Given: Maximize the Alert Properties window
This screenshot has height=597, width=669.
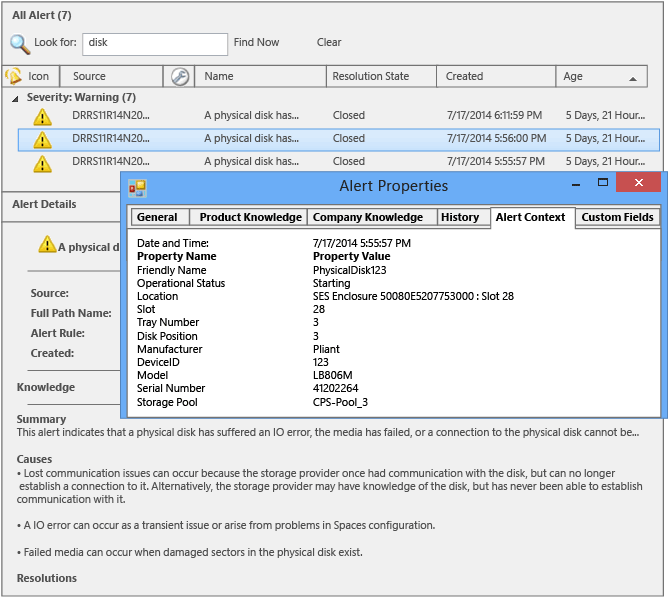Looking at the screenshot, I should point(602,183).
